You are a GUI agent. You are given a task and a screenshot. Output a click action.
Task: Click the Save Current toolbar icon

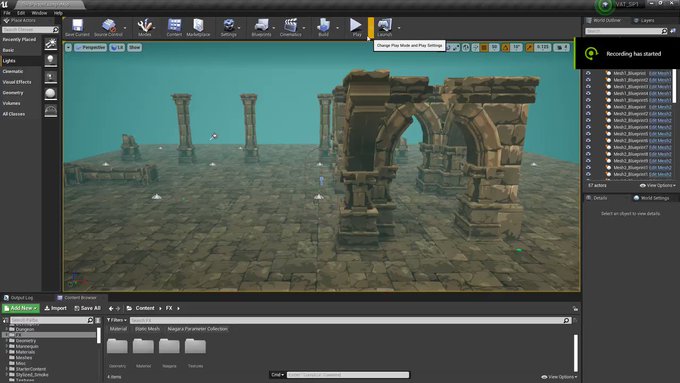(x=77, y=26)
